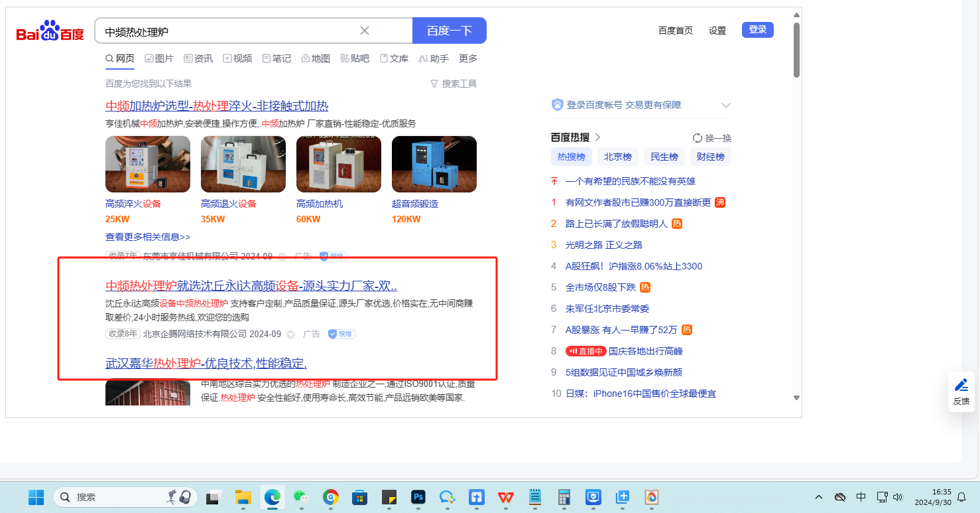Open hot search 全市场仅8股下跌
Viewport: 980px width, 513px height.
[601, 287]
